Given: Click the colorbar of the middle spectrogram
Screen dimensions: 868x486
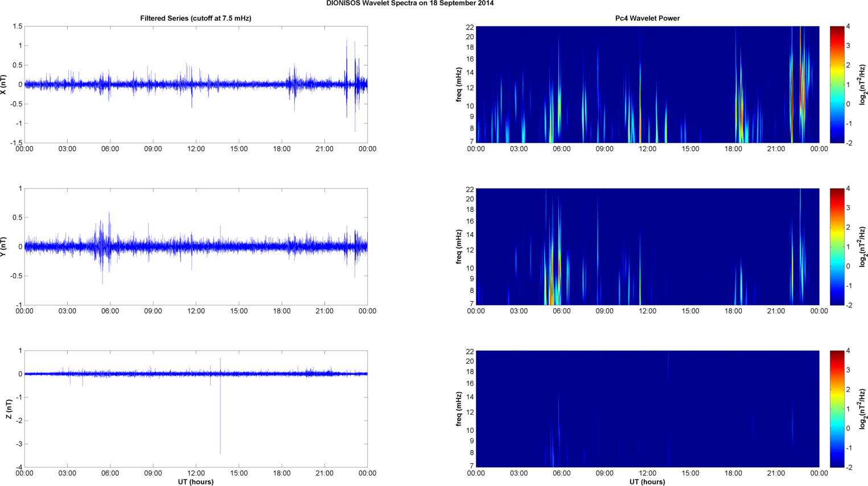Looking at the screenshot, I should pyautogui.click(x=837, y=246).
